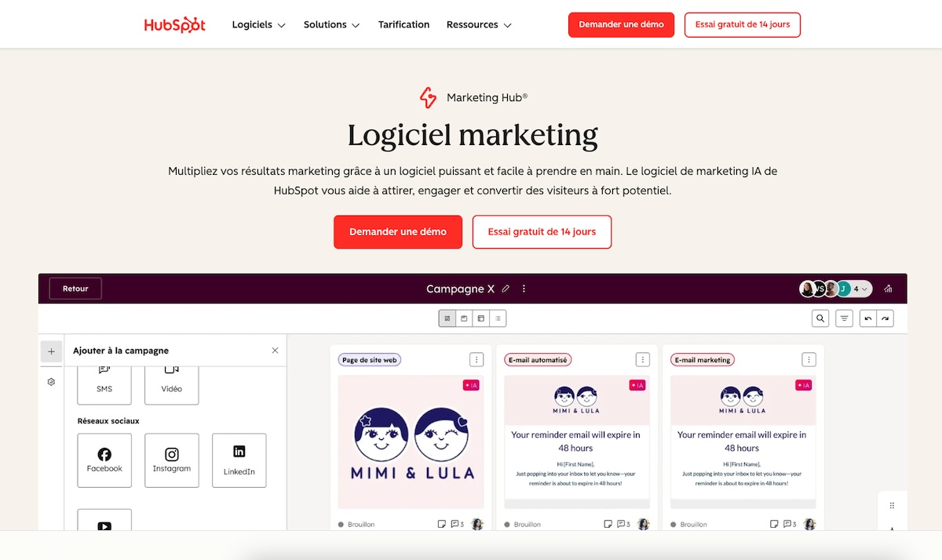Click the undo arrow icon
The height and width of the screenshot is (560, 942).
pyautogui.click(x=867, y=318)
